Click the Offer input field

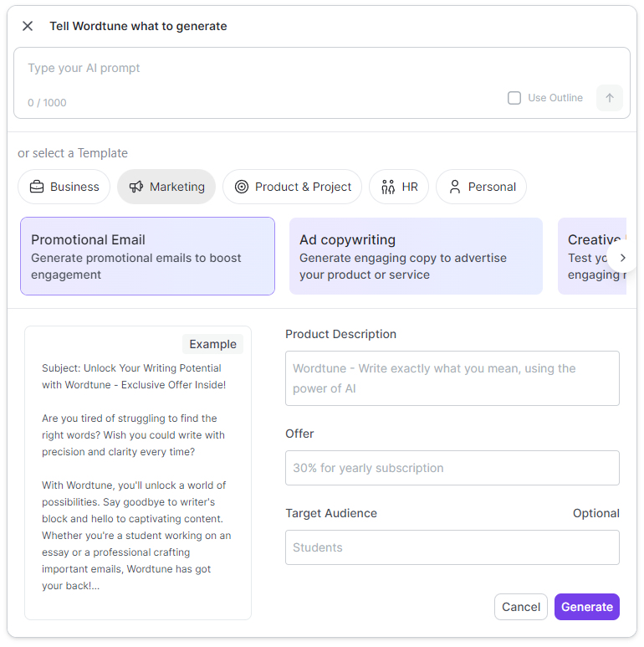pyautogui.click(x=452, y=468)
